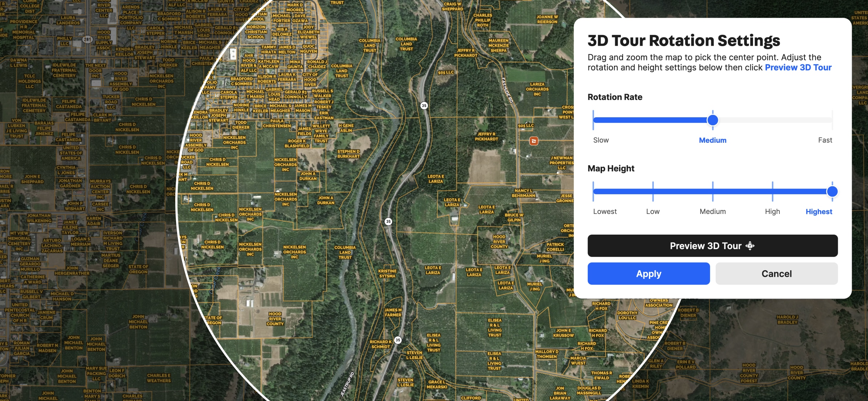Select the High map height tick

click(x=772, y=191)
